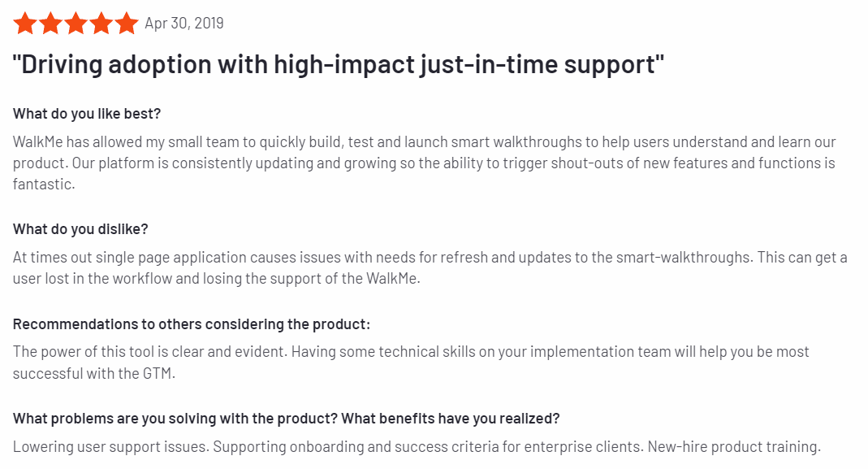This screenshot has width=868, height=469.
Task: Click the 'What problems are you solving' heading
Action: pyautogui.click(x=286, y=419)
